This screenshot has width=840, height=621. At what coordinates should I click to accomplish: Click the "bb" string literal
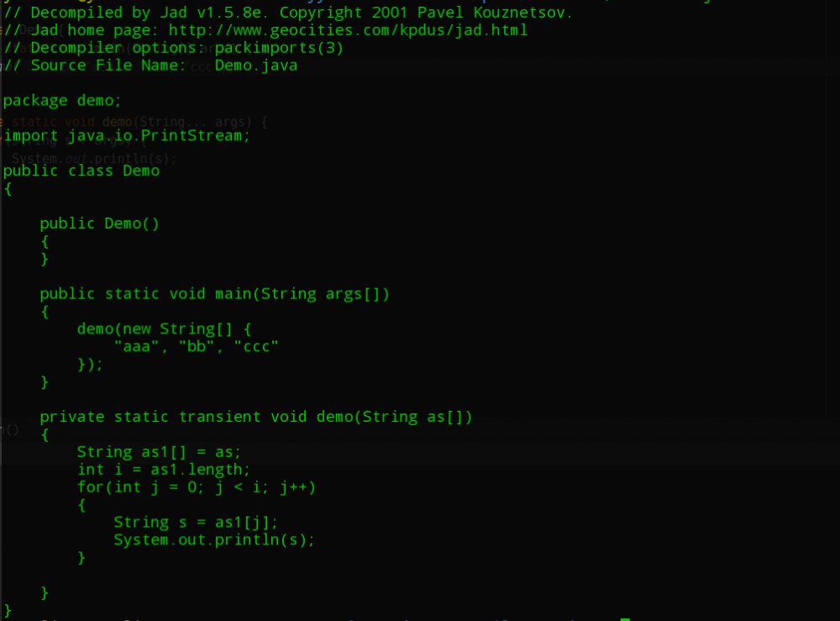197,346
